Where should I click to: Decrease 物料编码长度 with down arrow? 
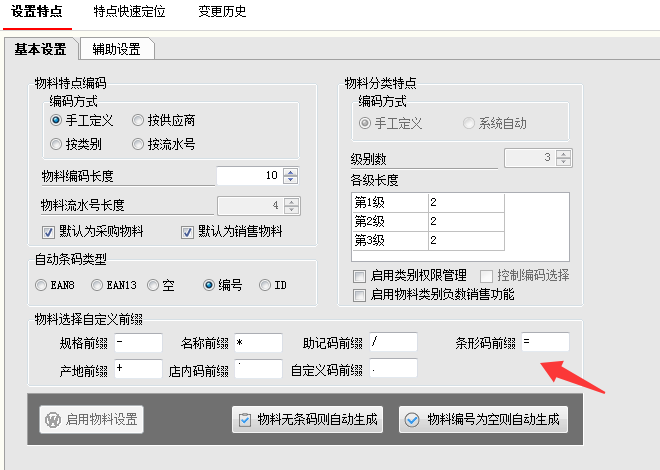(x=290, y=180)
